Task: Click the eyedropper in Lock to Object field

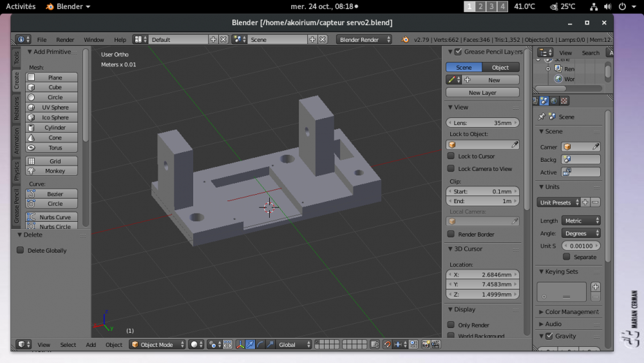Action: pyautogui.click(x=514, y=145)
